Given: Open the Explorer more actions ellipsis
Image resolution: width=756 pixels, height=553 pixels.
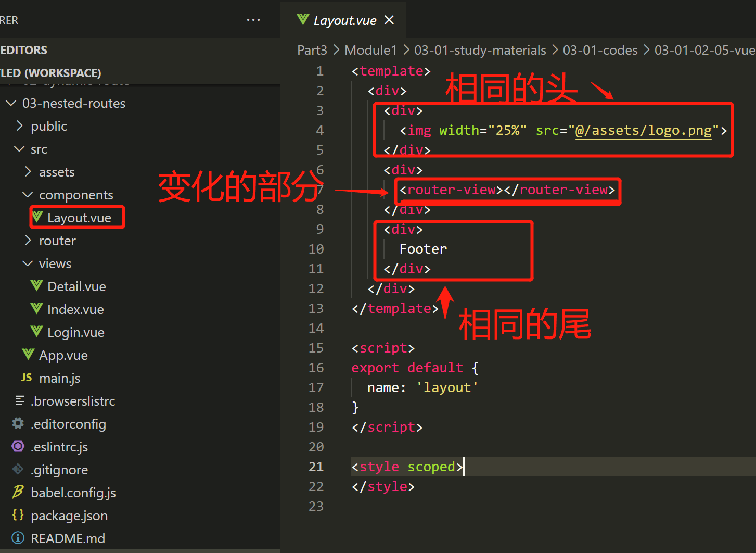Looking at the screenshot, I should 253,20.
